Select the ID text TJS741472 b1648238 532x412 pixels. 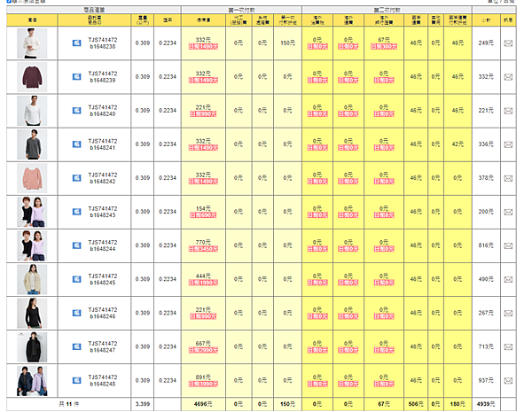(103, 43)
